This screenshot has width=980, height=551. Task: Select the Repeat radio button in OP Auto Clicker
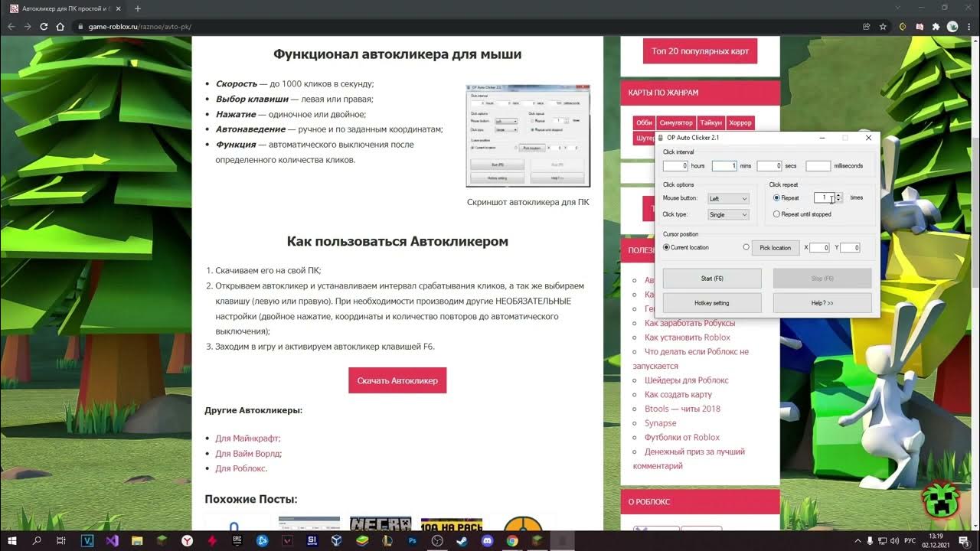coord(777,198)
